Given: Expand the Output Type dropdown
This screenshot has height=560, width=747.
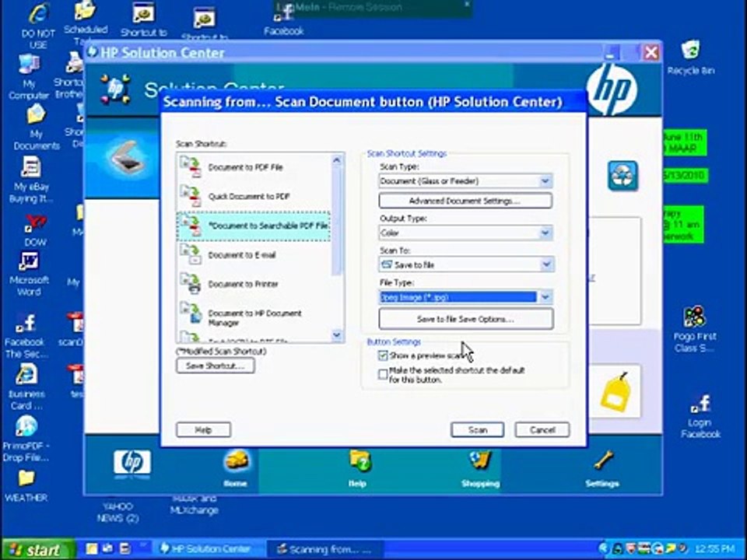Looking at the screenshot, I should (545, 233).
